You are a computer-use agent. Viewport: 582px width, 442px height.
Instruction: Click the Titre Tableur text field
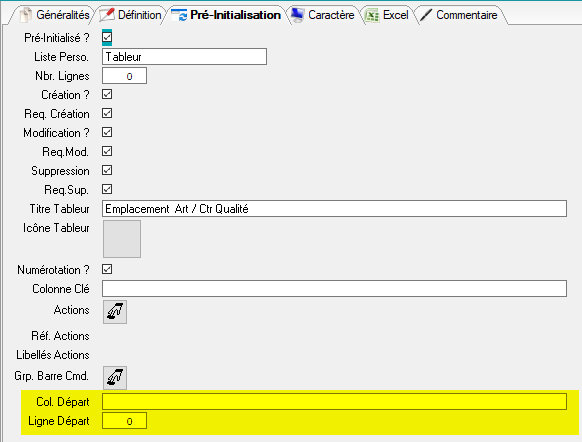pos(334,209)
